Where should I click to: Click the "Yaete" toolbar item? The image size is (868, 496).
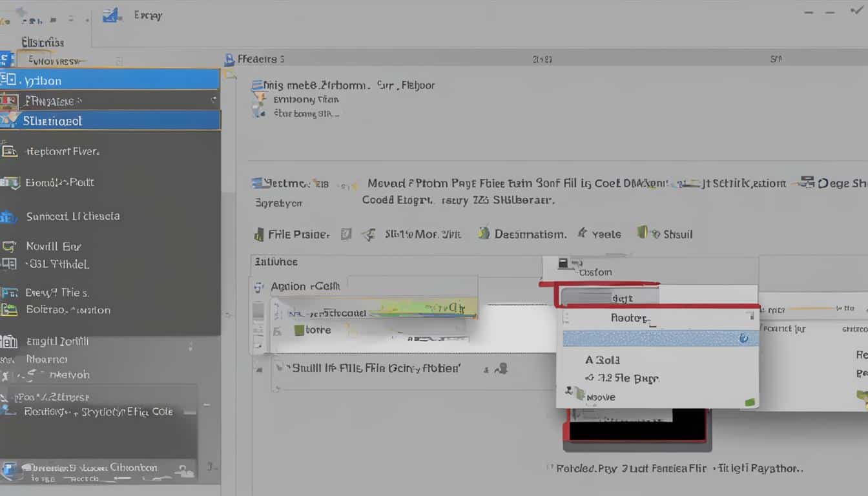tap(606, 234)
